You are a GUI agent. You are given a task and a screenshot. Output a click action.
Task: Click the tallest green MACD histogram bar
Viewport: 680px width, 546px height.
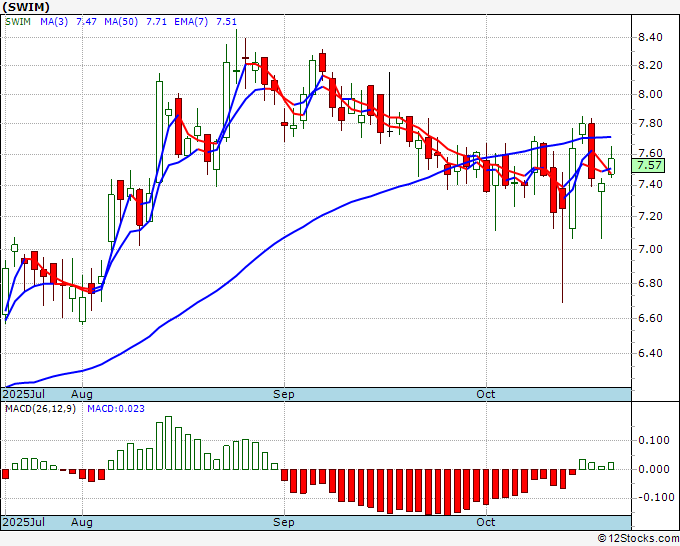pos(169,443)
